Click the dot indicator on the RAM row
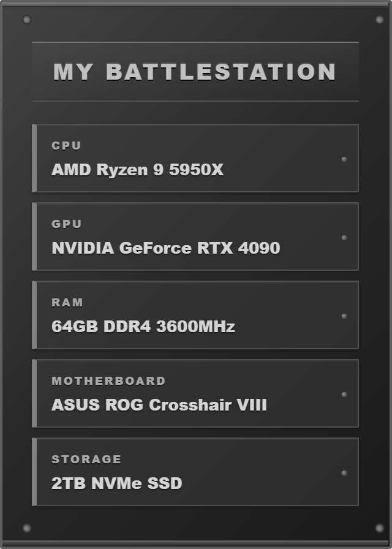Screen dimensions: 392x549 pyautogui.click(x=344, y=316)
